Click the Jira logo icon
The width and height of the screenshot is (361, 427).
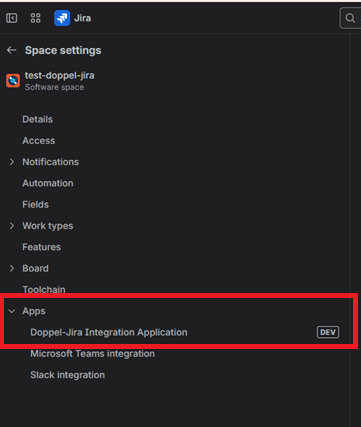[62, 18]
